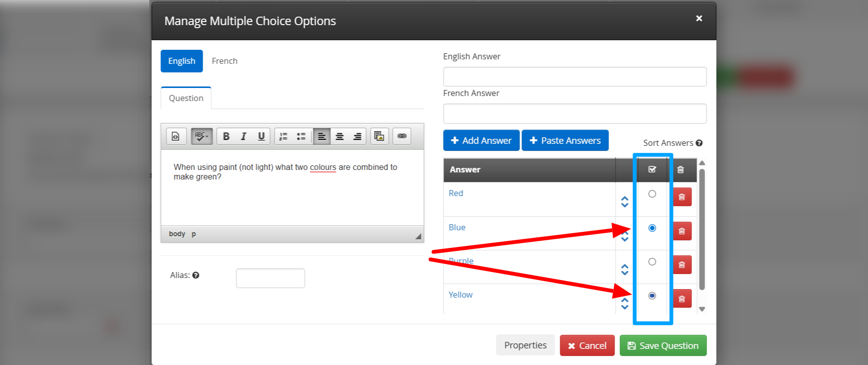868x365 pixels.
Task: Center align the question text
Action: click(x=339, y=136)
